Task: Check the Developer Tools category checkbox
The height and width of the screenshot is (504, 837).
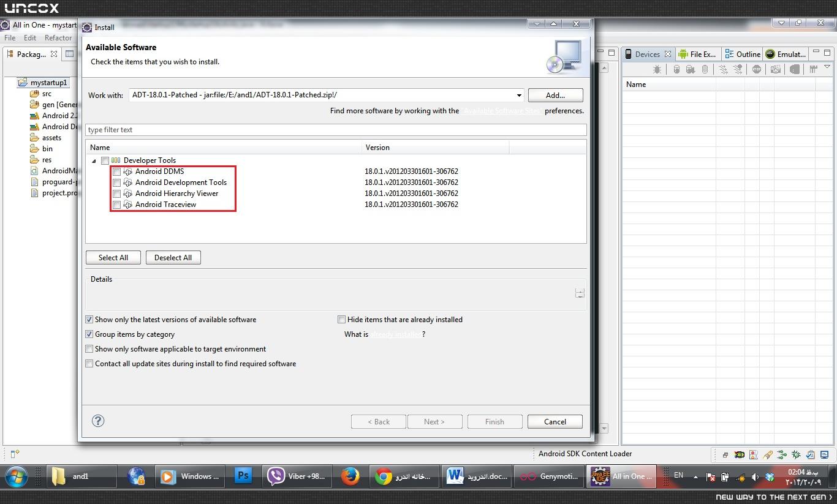Action: [x=105, y=160]
